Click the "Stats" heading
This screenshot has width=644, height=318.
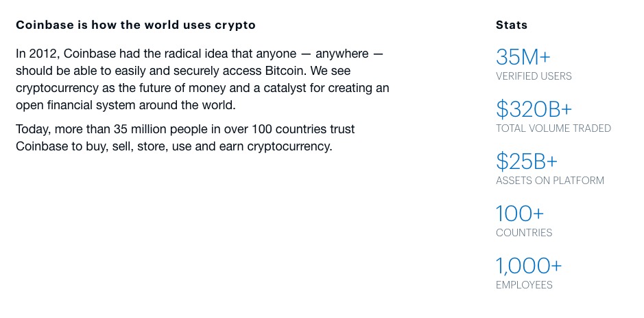(x=512, y=25)
